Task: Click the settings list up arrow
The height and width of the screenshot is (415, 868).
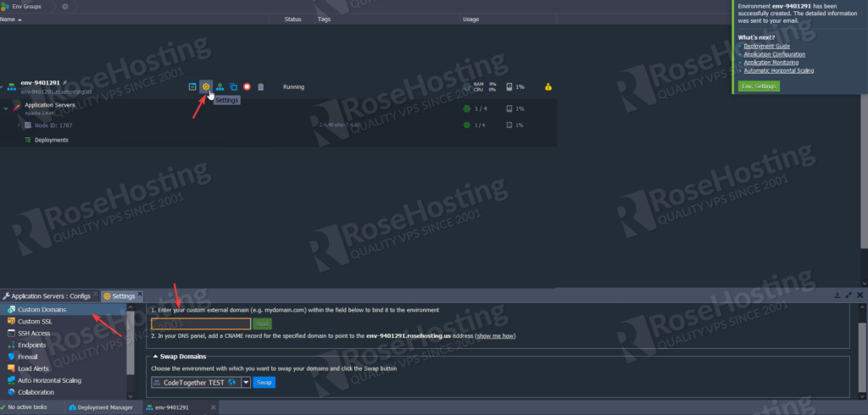Action: coord(131,307)
